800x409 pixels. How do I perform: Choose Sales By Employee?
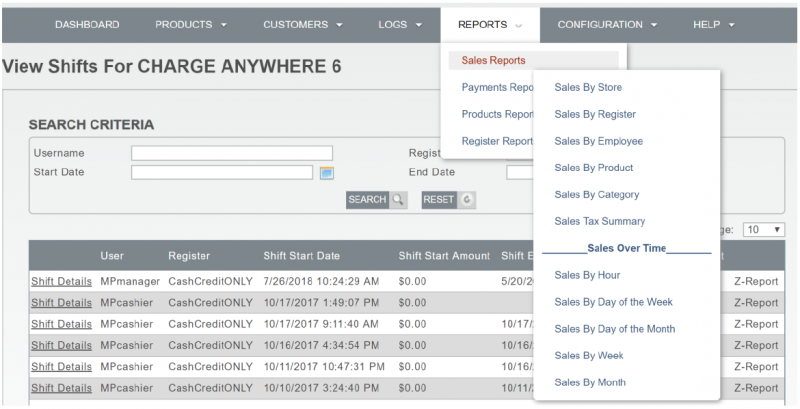598,141
